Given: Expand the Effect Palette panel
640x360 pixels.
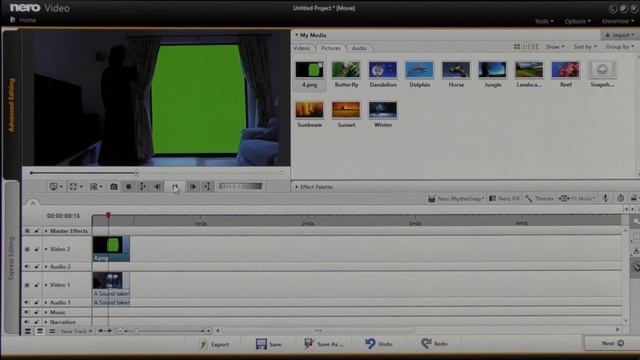Looking at the screenshot, I should click(x=314, y=187).
